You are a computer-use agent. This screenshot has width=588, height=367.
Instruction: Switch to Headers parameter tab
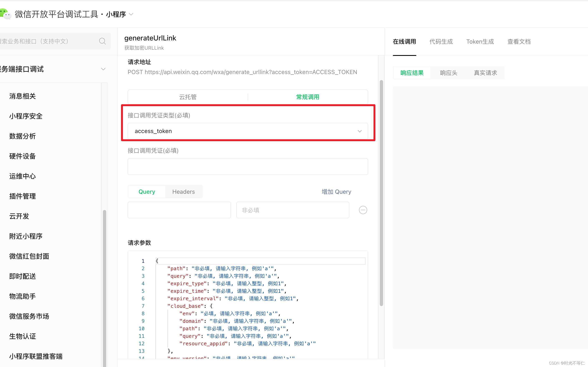pos(183,192)
